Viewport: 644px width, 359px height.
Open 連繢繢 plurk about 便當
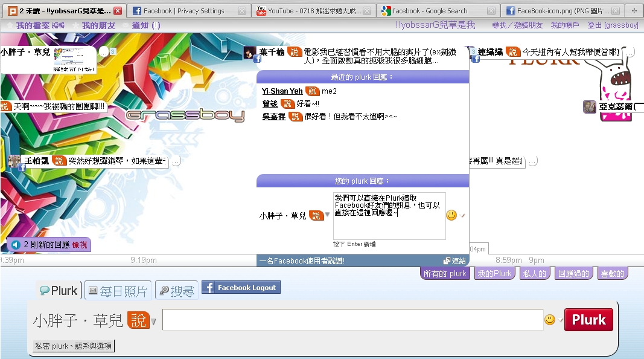(571, 52)
